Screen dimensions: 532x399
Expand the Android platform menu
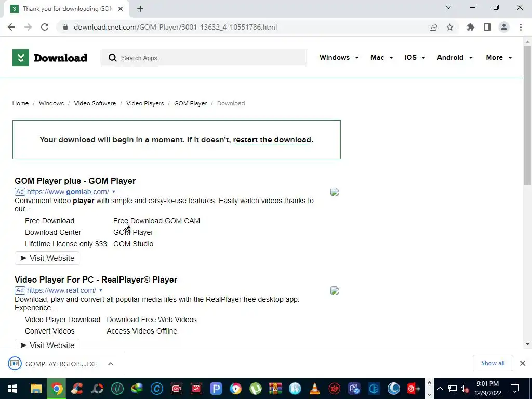pyautogui.click(x=455, y=57)
